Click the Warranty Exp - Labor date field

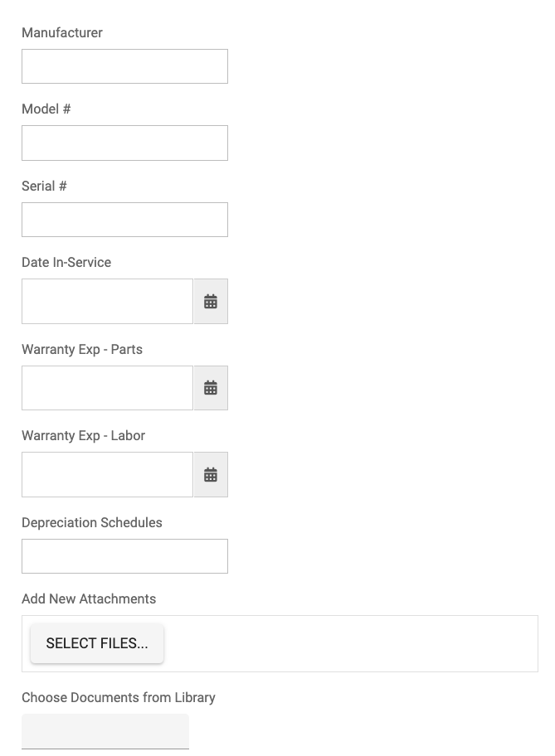pyautogui.click(x=107, y=475)
